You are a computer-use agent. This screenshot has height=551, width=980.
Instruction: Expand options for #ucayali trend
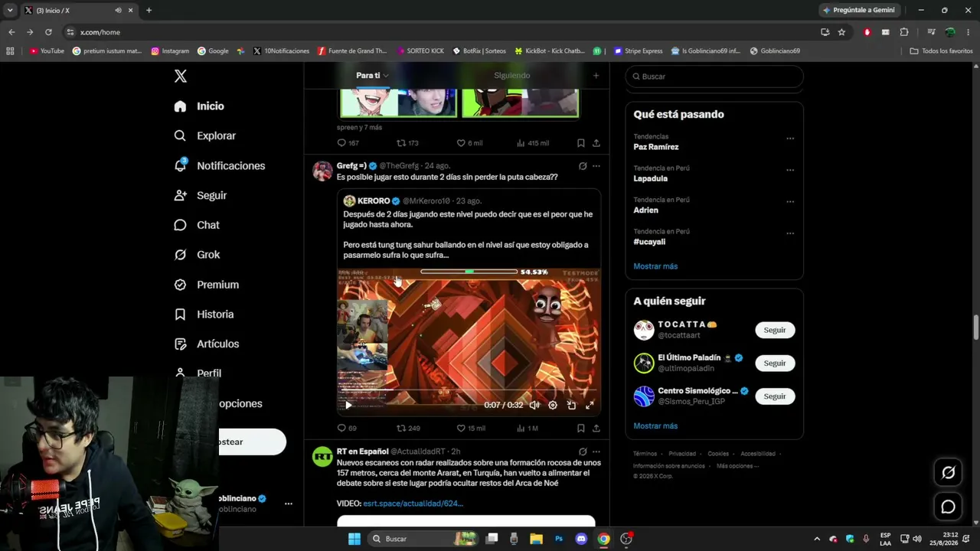(x=790, y=233)
